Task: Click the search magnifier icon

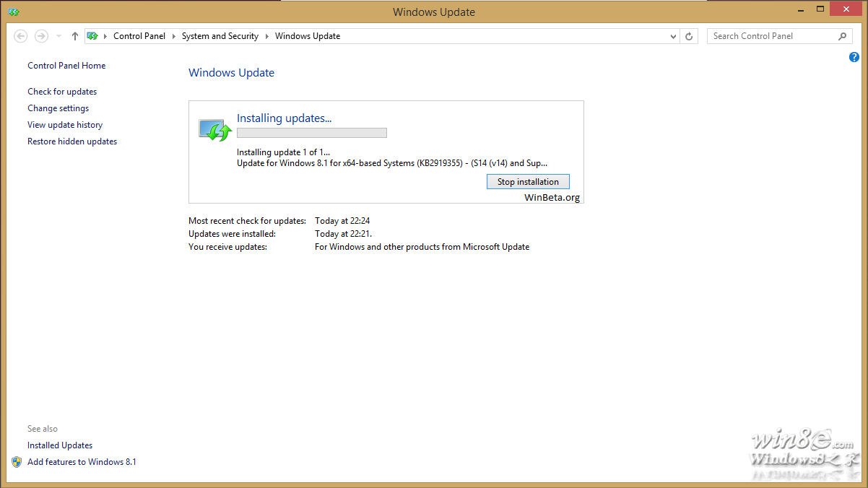Action: tap(843, 36)
